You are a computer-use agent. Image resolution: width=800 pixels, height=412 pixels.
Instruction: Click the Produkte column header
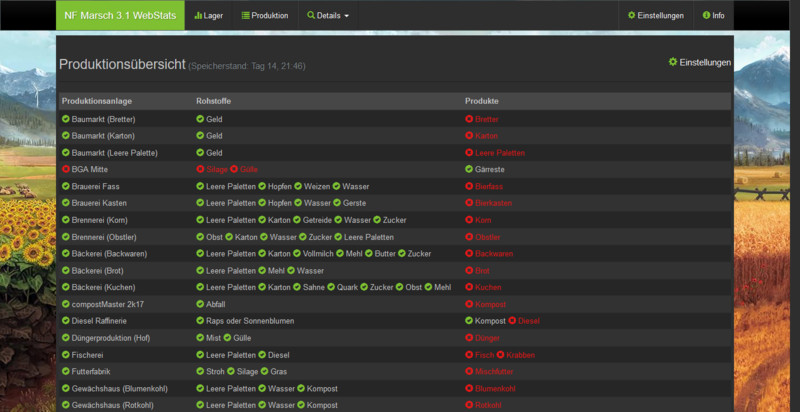click(x=482, y=101)
